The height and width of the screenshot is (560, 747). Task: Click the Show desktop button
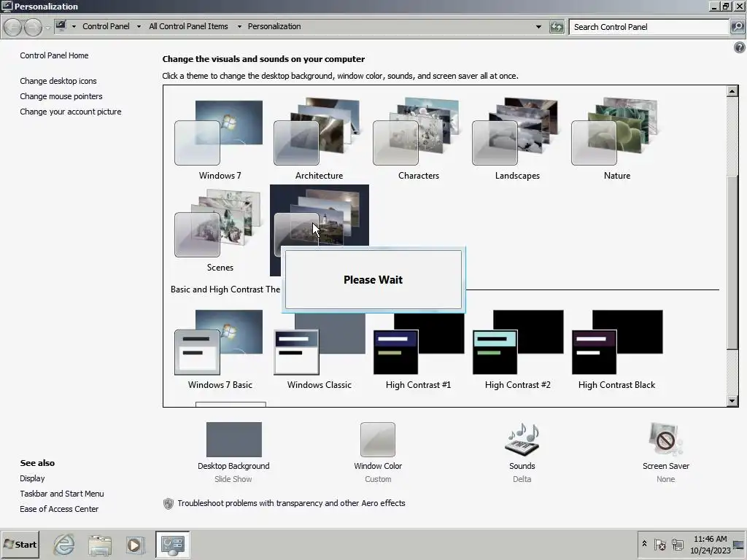coord(739,544)
